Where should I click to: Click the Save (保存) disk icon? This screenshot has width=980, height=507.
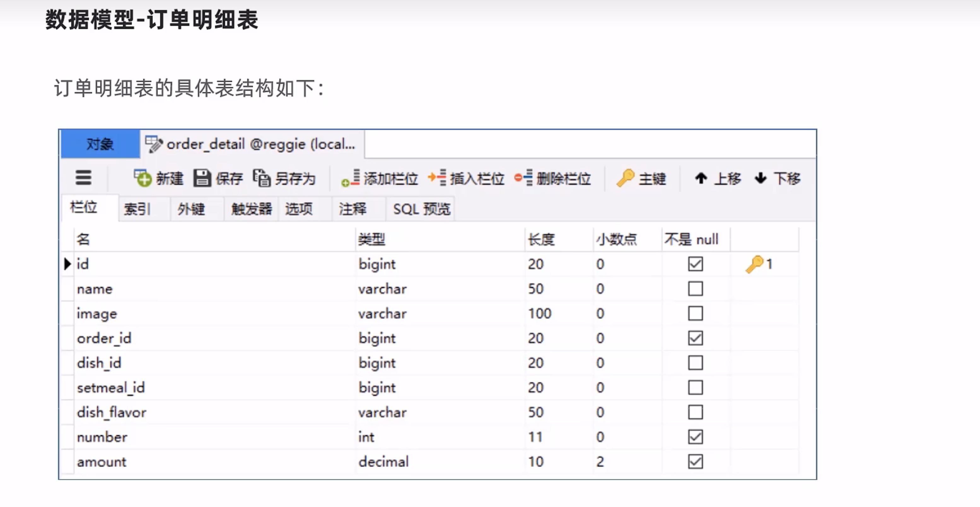[x=202, y=178]
